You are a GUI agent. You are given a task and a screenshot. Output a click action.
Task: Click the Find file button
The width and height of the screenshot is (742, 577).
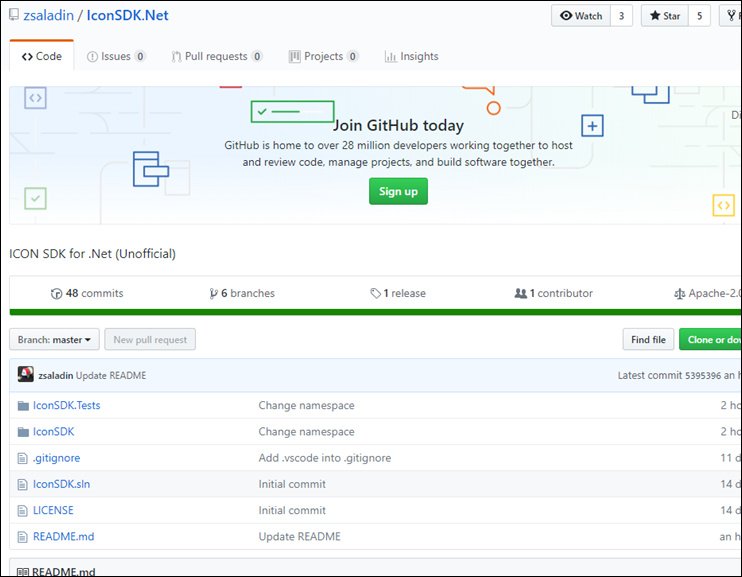pyautogui.click(x=648, y=339)
